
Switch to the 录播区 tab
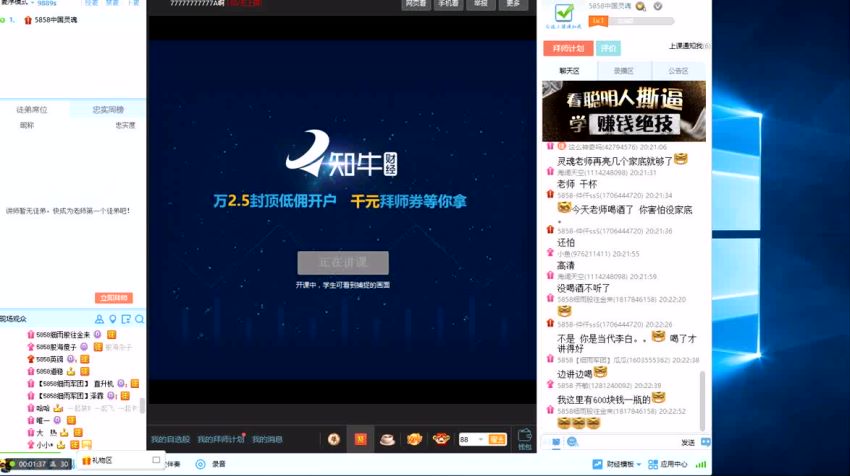(623, 71)
